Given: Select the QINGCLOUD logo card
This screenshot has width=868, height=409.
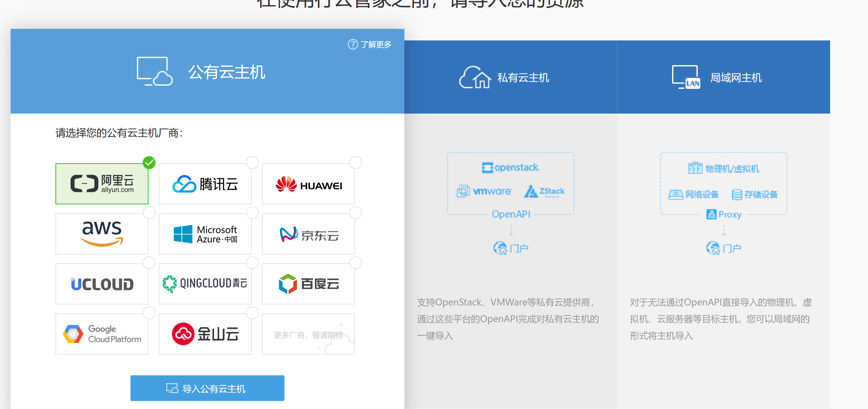Looking at the screenshot, I should [205, 284].
